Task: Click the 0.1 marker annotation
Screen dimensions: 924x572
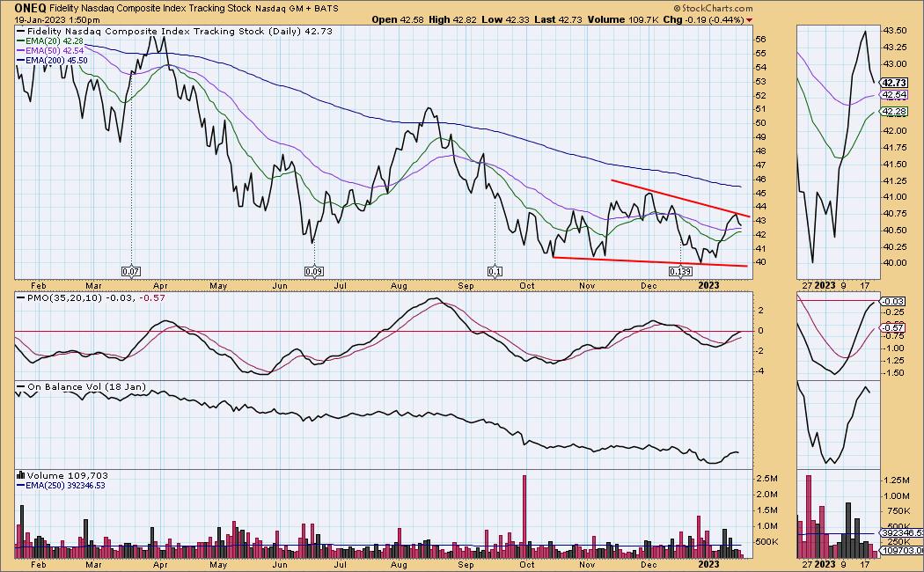Action: click(495, 272)
